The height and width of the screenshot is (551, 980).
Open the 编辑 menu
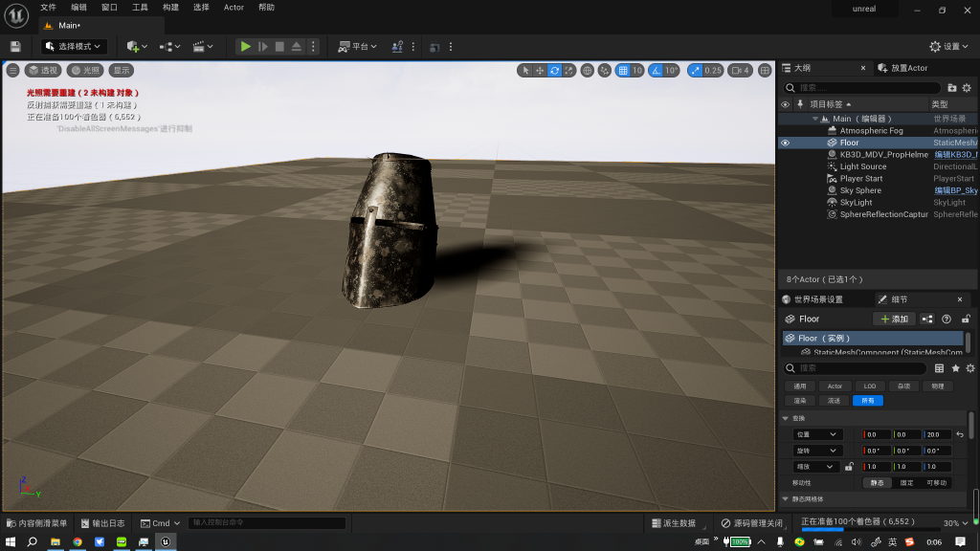pyautogui.click(x=78, y=8)
